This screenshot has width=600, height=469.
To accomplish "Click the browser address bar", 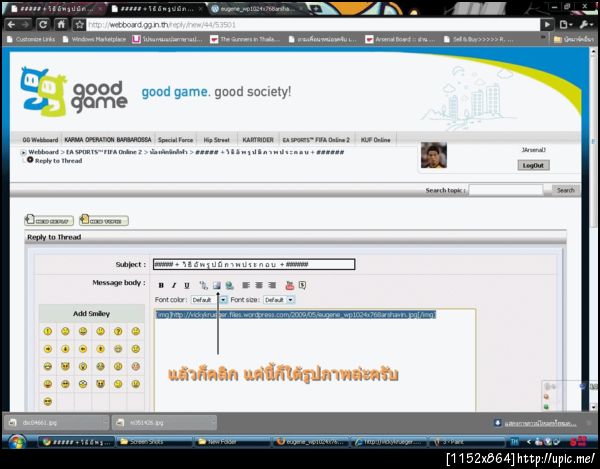I will (x=313, y=25).
